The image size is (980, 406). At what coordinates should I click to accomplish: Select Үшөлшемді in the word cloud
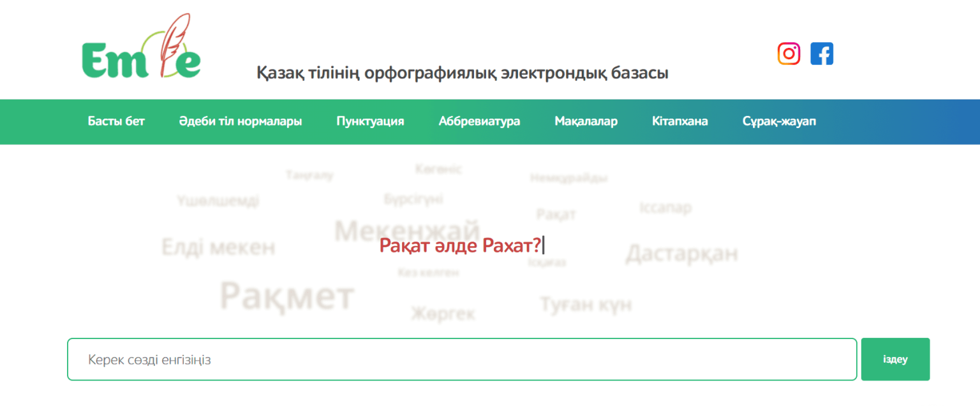(x=218, y=201)
